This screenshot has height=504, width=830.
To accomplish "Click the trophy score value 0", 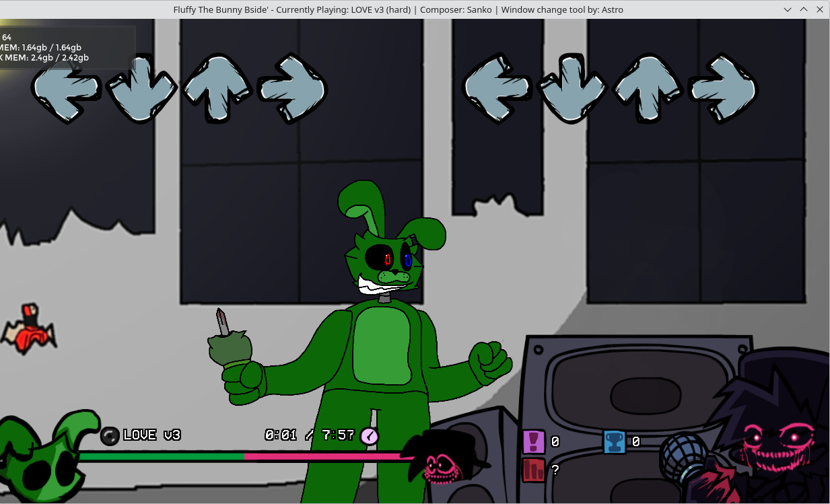I will pyautogui.click(x=635, y=442).
